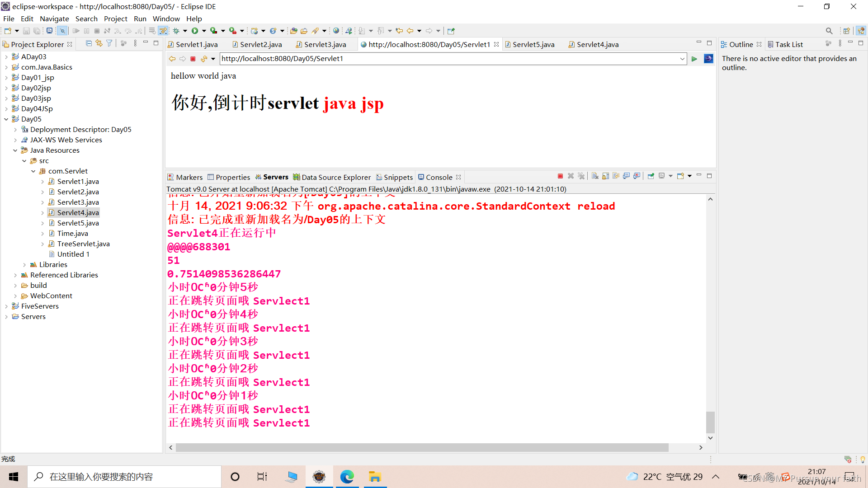Click the Clear Console icon
The height and width of the screenshot is (488, 868).
[595, 176]
